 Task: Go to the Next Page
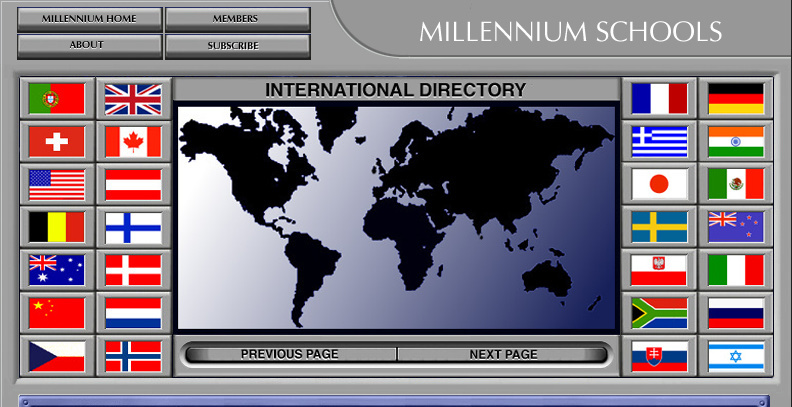pyautogui.click(x=503, y=354)
